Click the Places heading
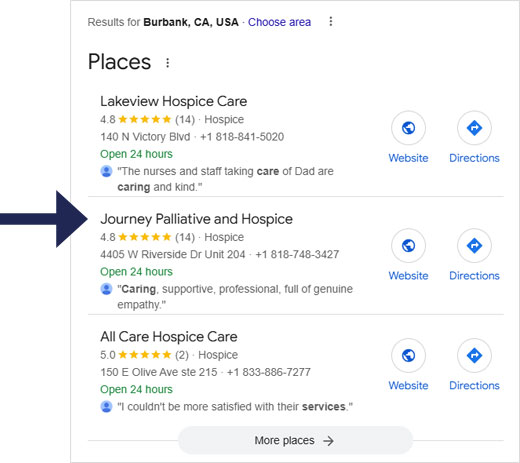Viewport: 520px width, 463px height. [119, 62]
